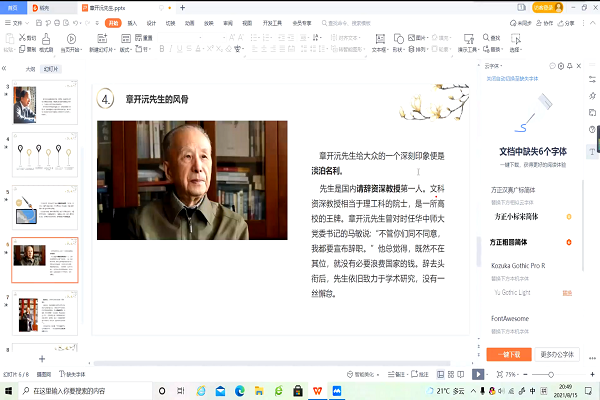The width and height of the screenshot is (600, 400).
Task: Add new slide with plus icon below thumbnails
Action: 41,358
